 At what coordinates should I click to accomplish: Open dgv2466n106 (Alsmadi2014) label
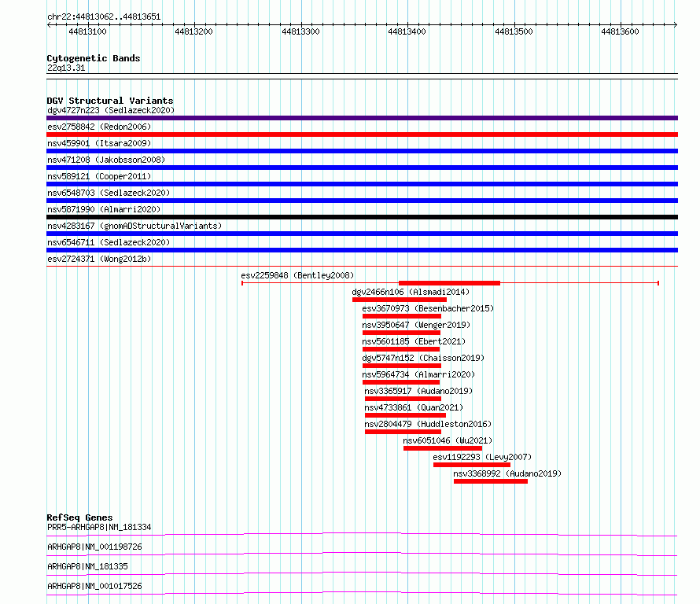pos(411,292)
